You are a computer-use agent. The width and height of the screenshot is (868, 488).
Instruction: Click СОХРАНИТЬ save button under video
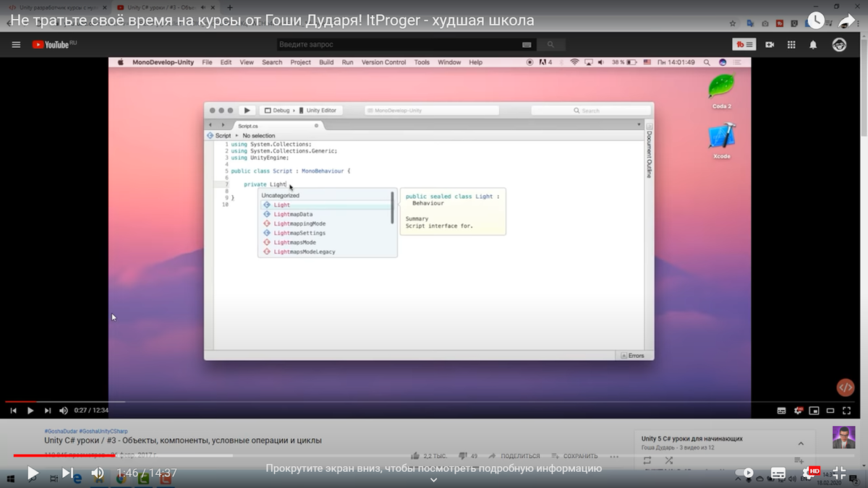pos(574,456)
